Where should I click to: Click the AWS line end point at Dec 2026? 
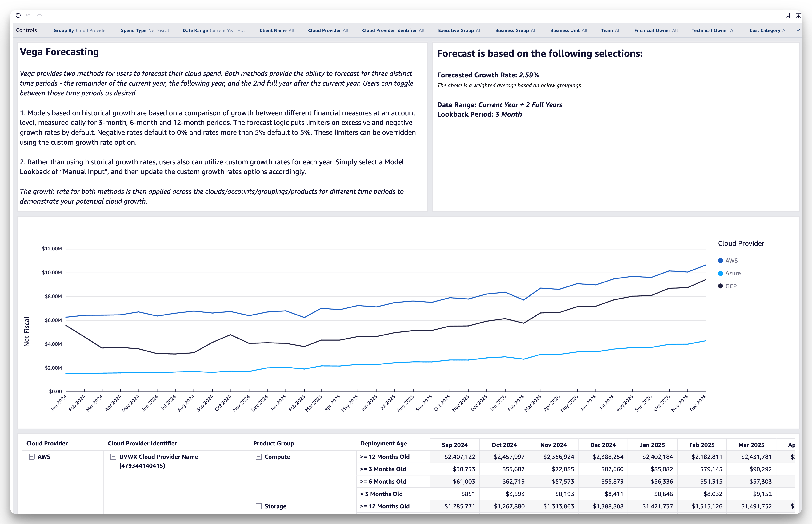(x=706, y=265)
